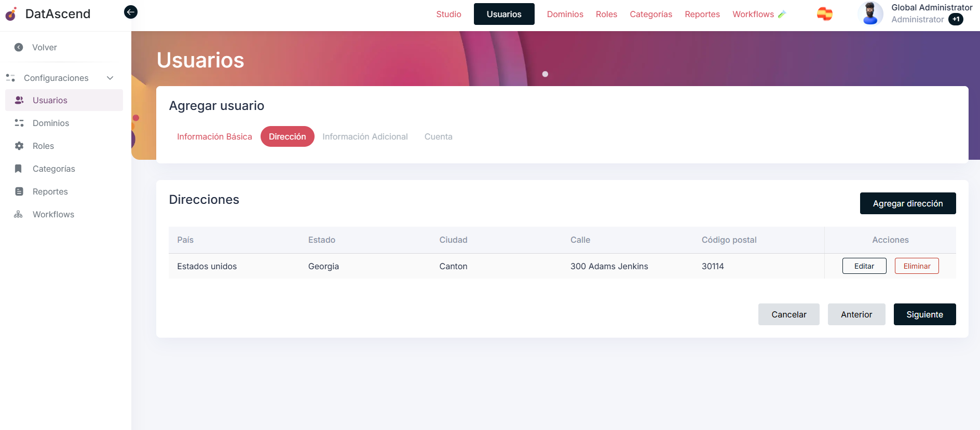Image resolution: width=980 pixels, height=430 pixels.
Task: Switch to the Información Básica tab
Action: [214, 136]
